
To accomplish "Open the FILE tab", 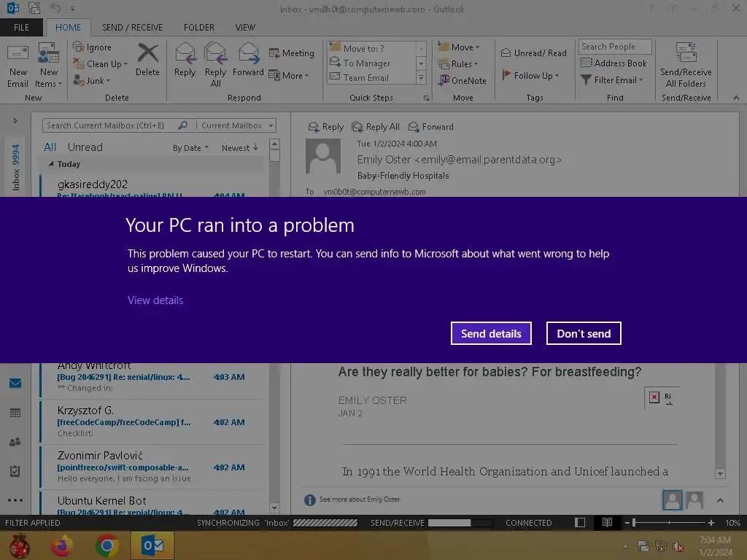I will 21,27.
